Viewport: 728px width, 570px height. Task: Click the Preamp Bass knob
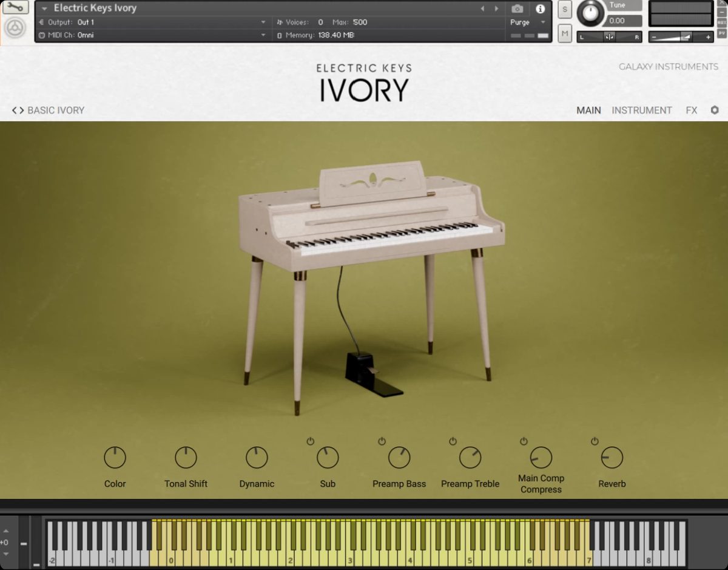point(399,458)
